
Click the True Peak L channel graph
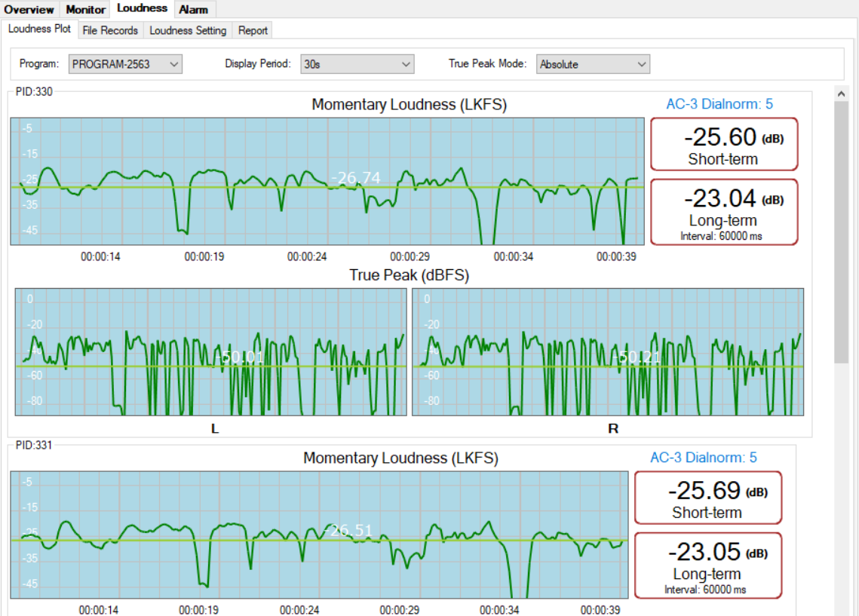click(210, 351)
